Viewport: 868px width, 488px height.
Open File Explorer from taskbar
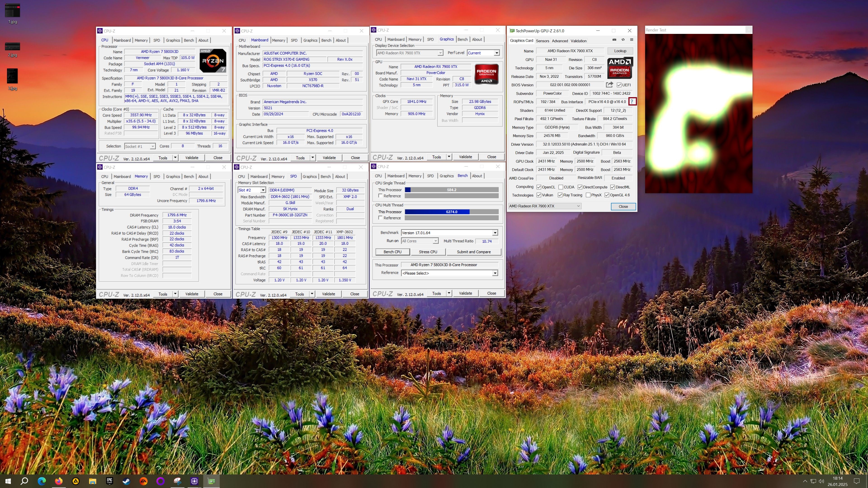point(93,481)
